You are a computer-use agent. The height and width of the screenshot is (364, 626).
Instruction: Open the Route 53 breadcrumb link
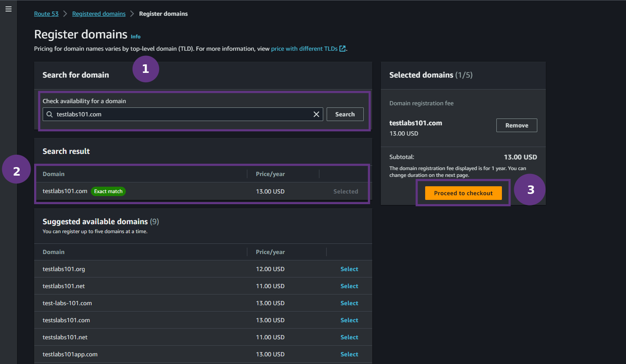click(x=46, y=13)
